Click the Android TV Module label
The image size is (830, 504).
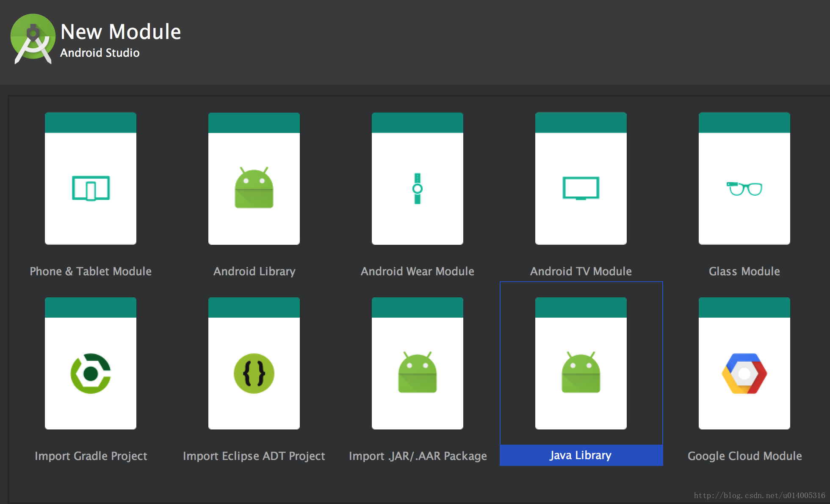581,271
